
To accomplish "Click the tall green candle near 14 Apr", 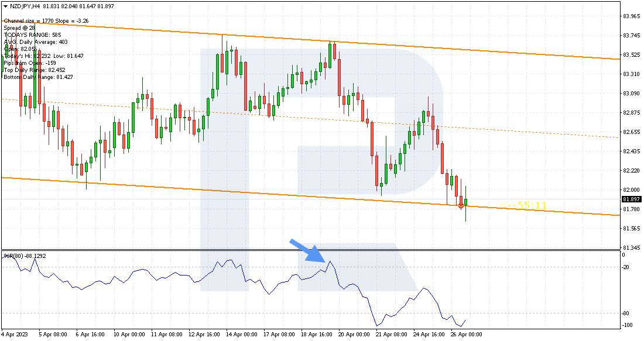I will point(218,71).
